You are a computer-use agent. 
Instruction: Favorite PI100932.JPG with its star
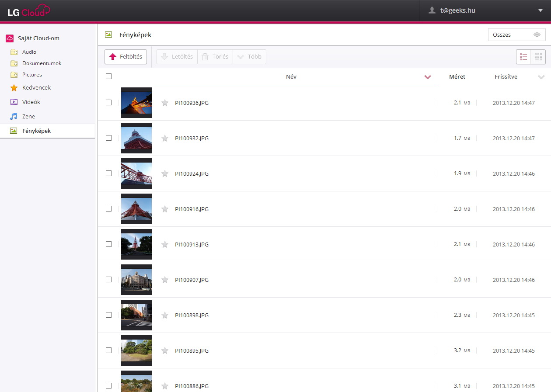pos(165,138)
